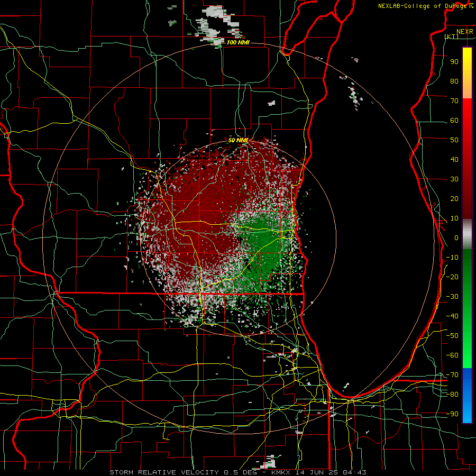Click the STORM RELATIVE VELOCITY caption text
The image size is (476, 476).
pos(164,472)
